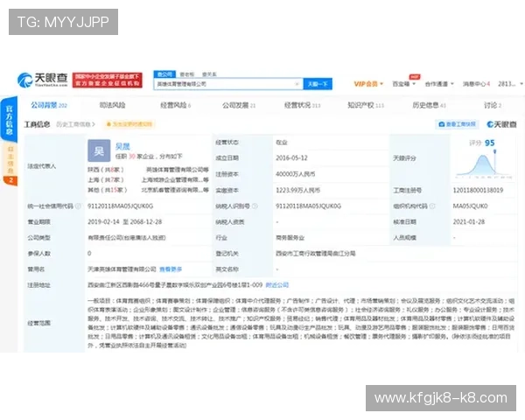Click the 上海 (共7家) company group
This screenshot has height=420, width=525.
106,180
